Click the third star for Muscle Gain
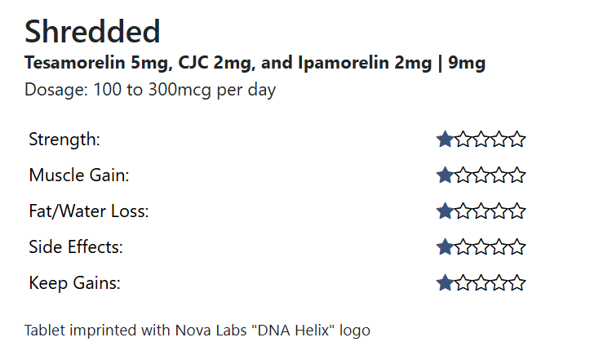 (x=481, y=175)
